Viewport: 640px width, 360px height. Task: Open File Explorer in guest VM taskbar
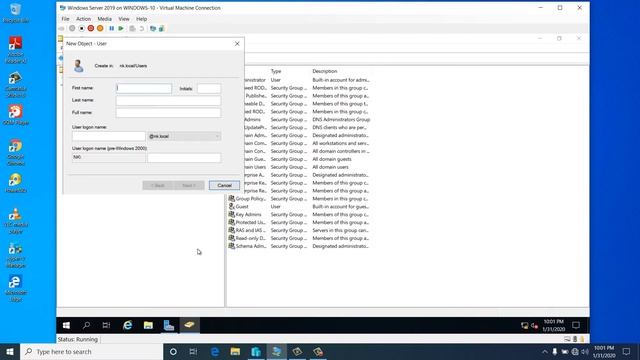(x=148, y=325)
